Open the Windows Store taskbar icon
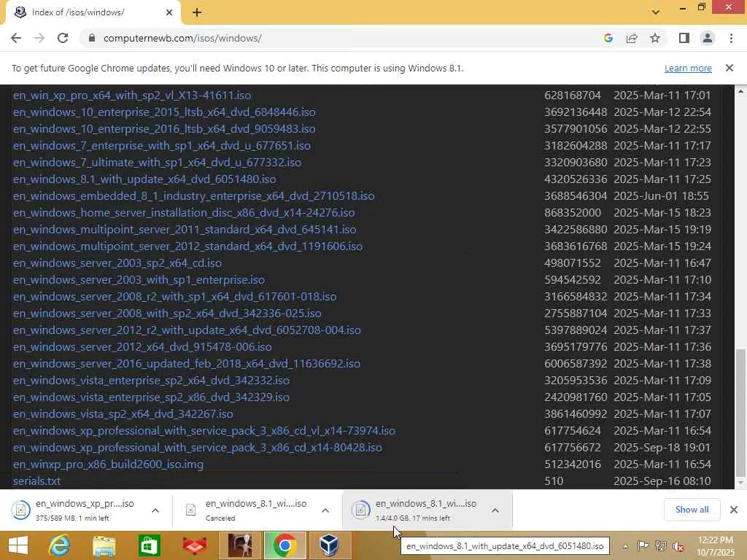Viewport: 747px width, 560px height. pyautogui.click(x=149, y=545)
